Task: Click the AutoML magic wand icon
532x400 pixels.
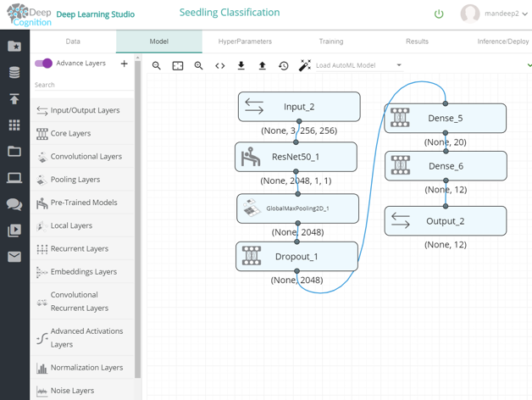Action: 304,65
